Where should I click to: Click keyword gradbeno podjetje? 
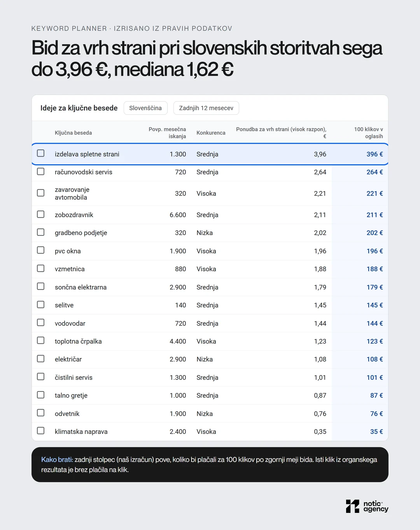tap(81, 233)
